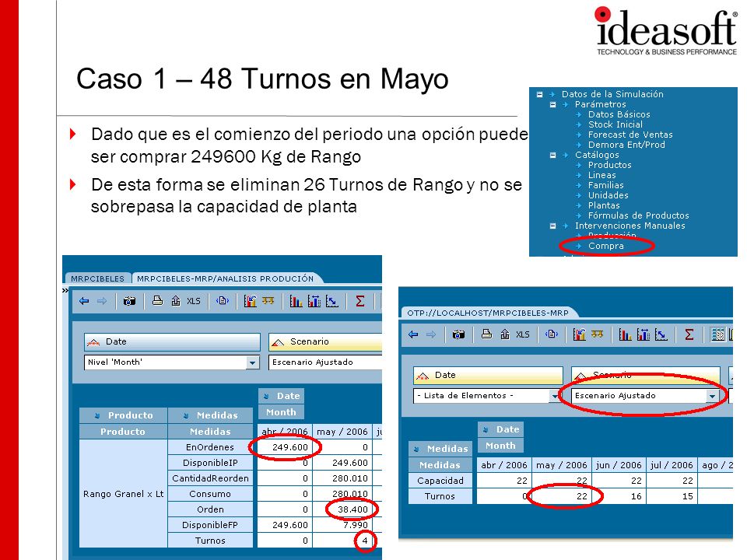This screenshot has width=747, height=560.
Task: Select OTP://LOCALHOST/MRPCIBELES-MRP tab
Action: 488,313
